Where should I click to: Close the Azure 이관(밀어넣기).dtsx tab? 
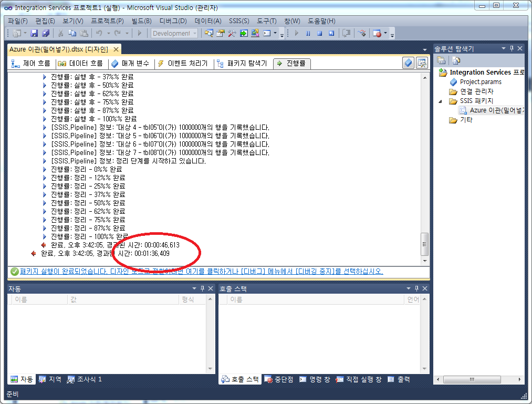coord(116,49)
